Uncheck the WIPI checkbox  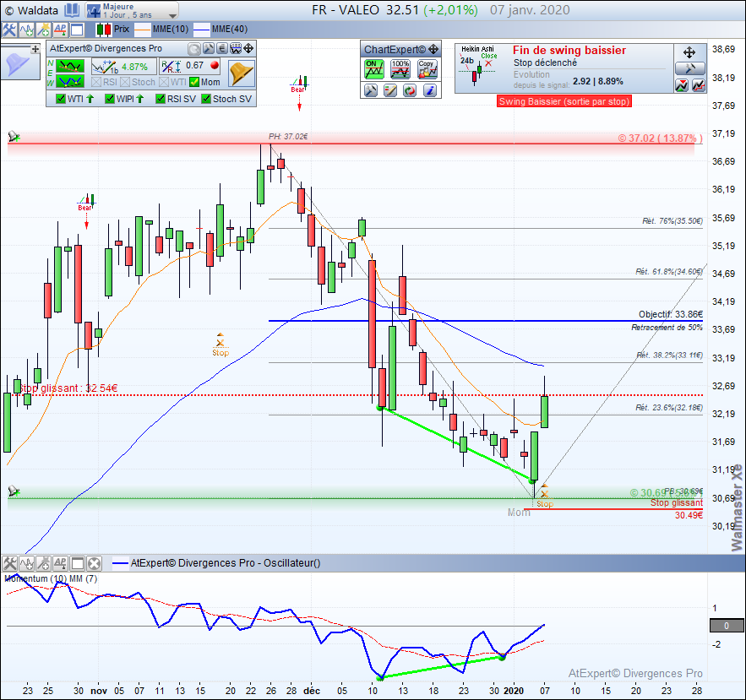tap(110, 99)
